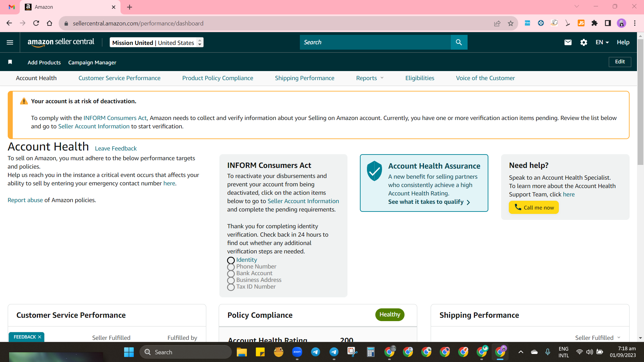
Task: Expand the EN language dropdown
Action: pos(602,42)
